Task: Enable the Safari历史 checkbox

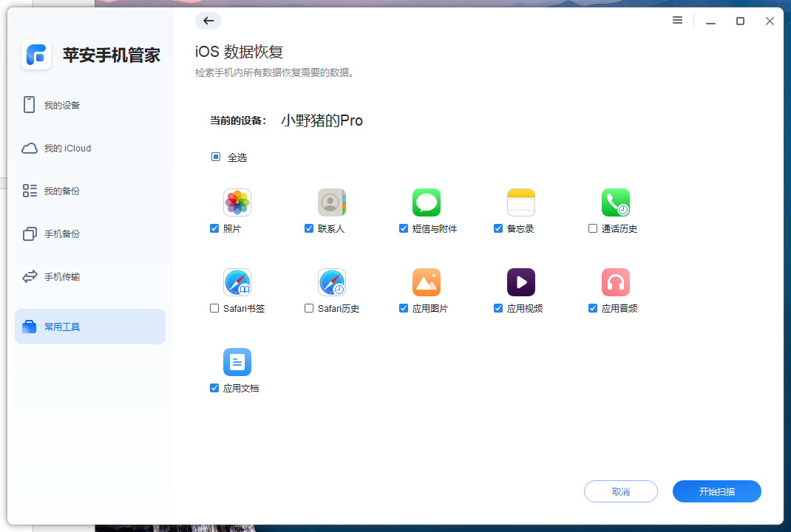Action: point(309,308)
